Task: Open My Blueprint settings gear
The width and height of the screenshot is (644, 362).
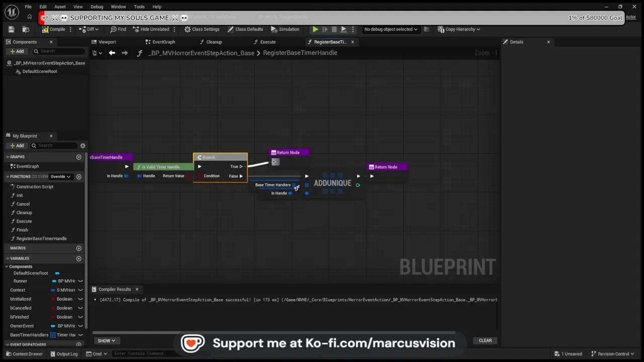Action: coord(83,146)
